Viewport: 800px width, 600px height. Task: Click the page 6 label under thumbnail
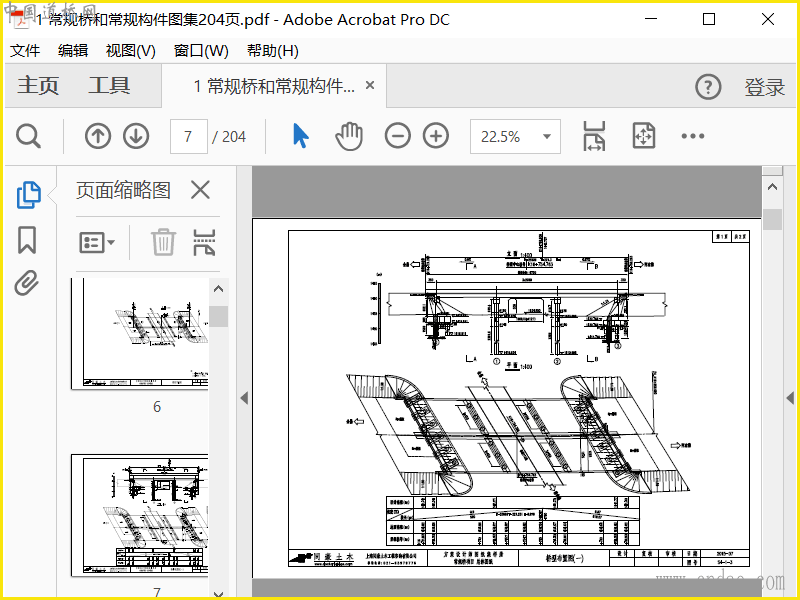(x=157, y=407)
